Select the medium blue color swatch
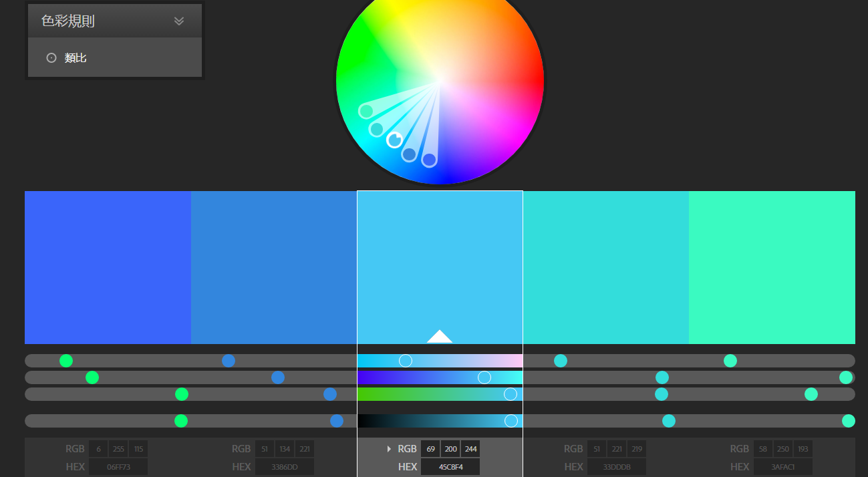 274,267
